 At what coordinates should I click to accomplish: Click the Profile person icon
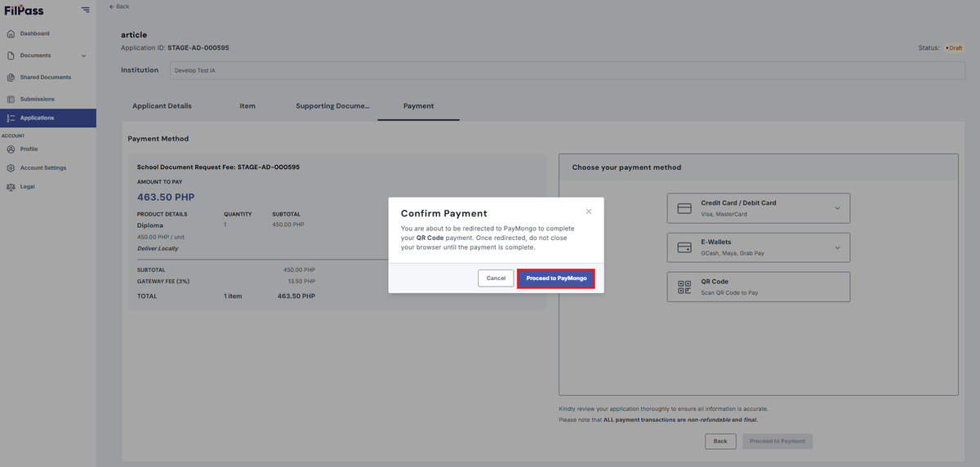pyautogui.click(x=11, y=149)
